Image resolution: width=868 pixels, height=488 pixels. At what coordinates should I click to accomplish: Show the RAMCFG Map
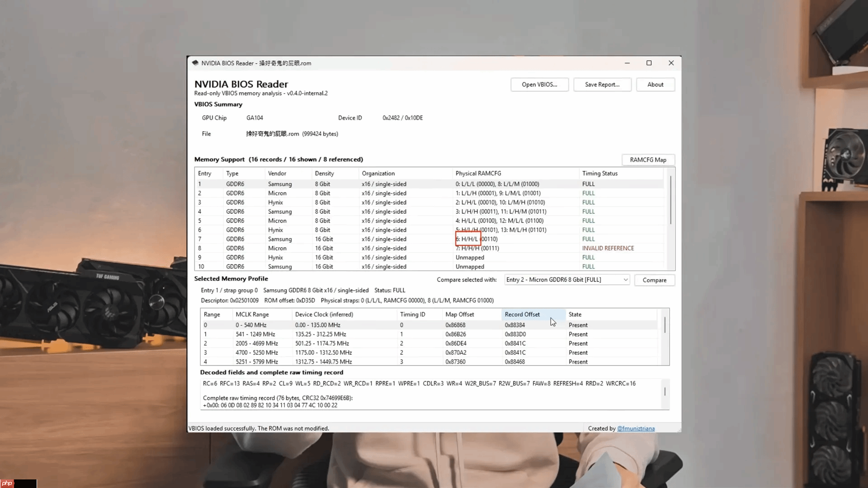click(648, 160)
